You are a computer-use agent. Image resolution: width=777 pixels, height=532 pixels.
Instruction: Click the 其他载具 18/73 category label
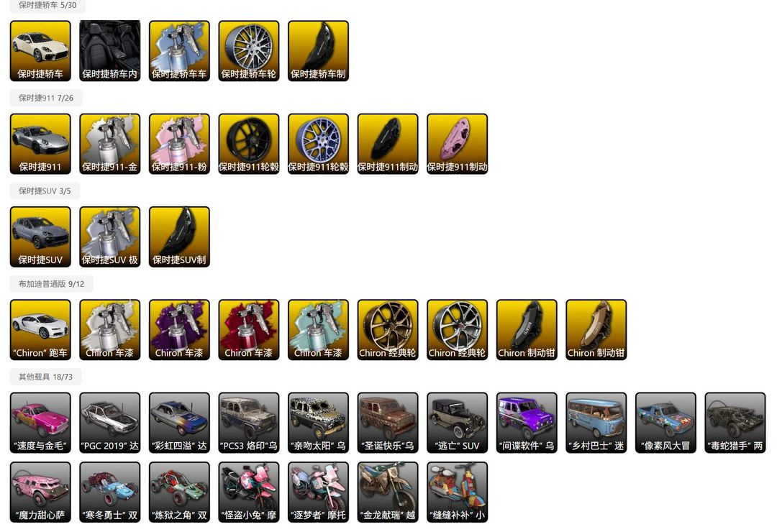[x=45, y=377]
